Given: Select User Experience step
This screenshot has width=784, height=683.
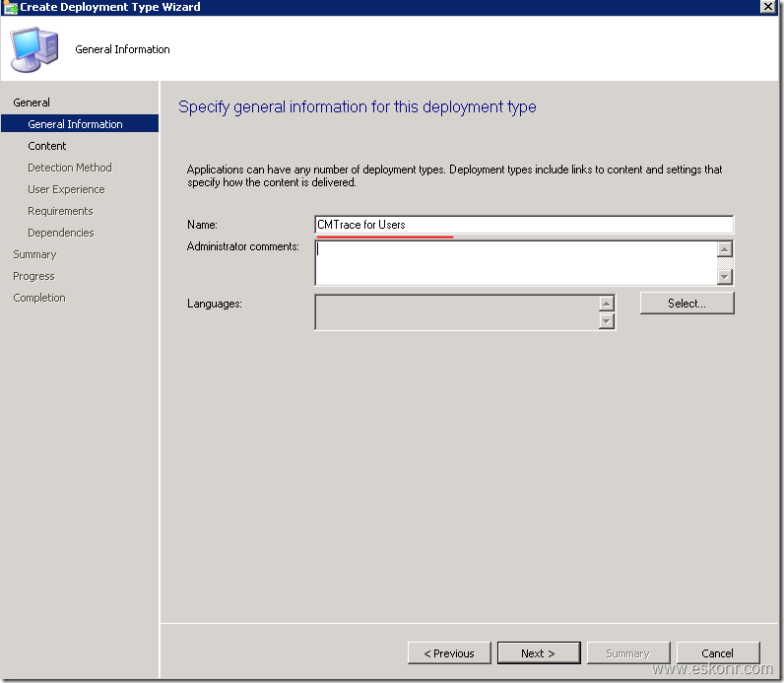Looking at the screenshot, I should (x=66, y=189).
